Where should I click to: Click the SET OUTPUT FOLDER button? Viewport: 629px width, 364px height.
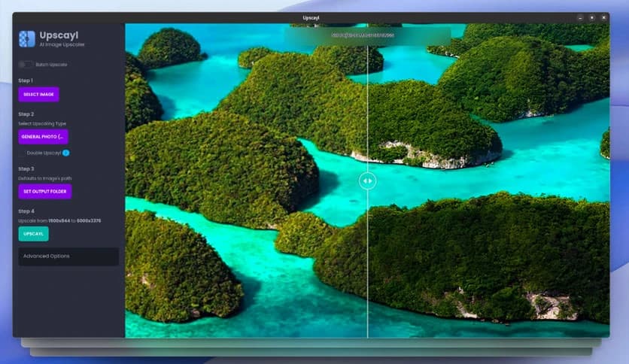(45, 191)
